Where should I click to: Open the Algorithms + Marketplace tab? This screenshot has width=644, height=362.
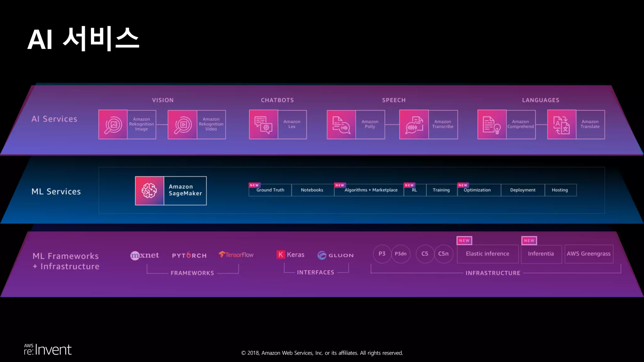pos(371,190)
